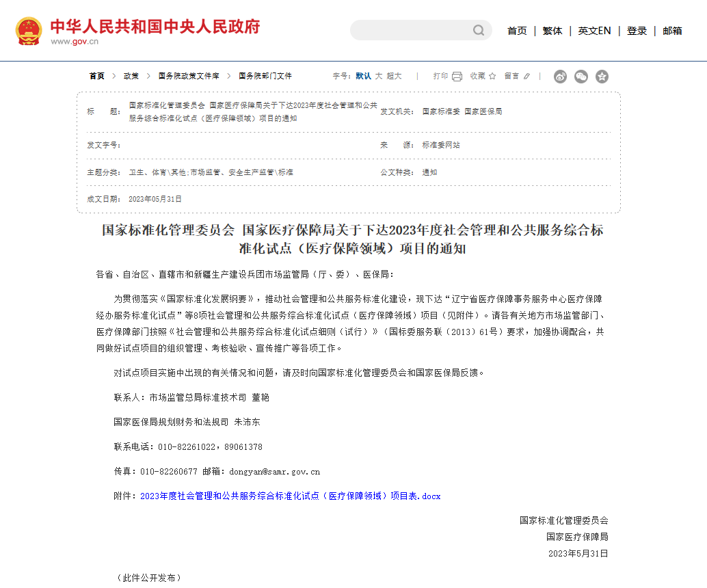Image resolution: width=707 pixels, height=588 pixels.
Task: Click the printer icon
Action: (x=457, y=76)
